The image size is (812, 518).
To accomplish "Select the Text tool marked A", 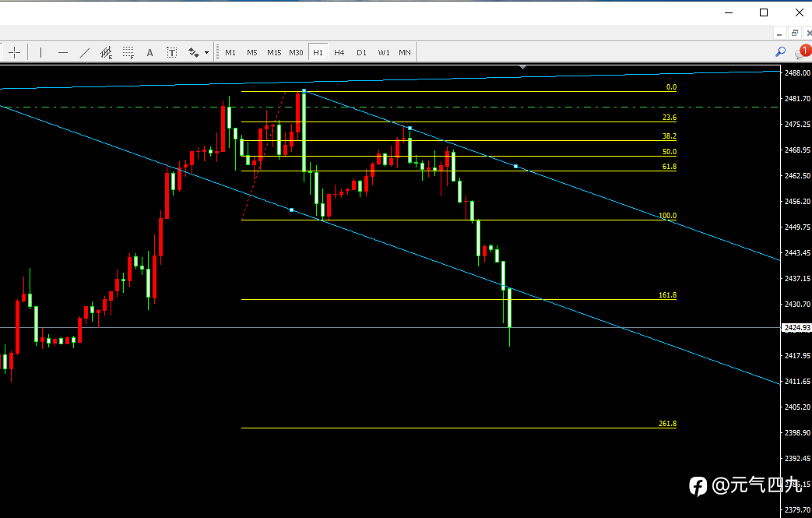I will pyautogui.click(x=149, y=52).
